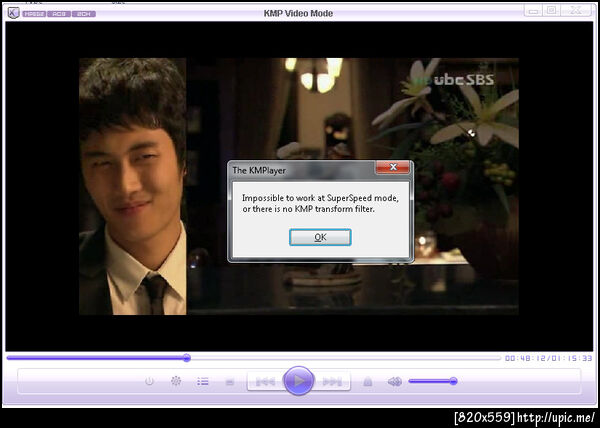Maximize the KMP player window
Viewport: 600px width, 428px height.
[x=551, y=11]
